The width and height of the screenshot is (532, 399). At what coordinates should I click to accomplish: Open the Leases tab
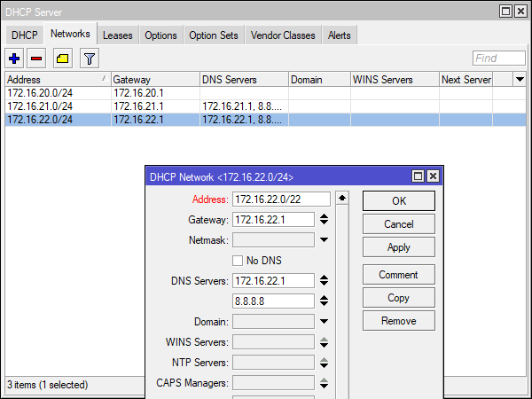[x=117, y=35]
